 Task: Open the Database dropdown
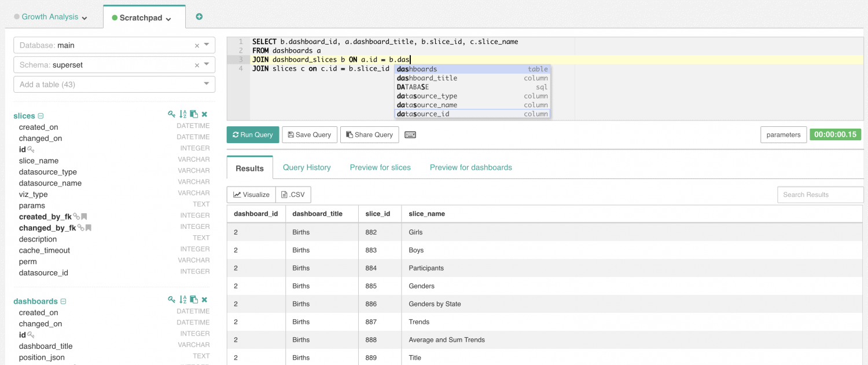[x=207, y=45]
